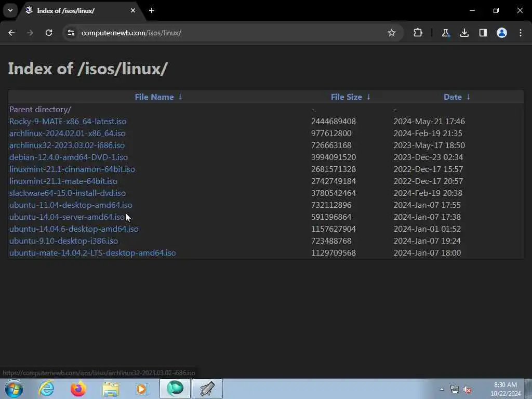The image size is (532, 399).
Task: Switch to the green browser taskbar button
Action: click(x=175, y=389)
